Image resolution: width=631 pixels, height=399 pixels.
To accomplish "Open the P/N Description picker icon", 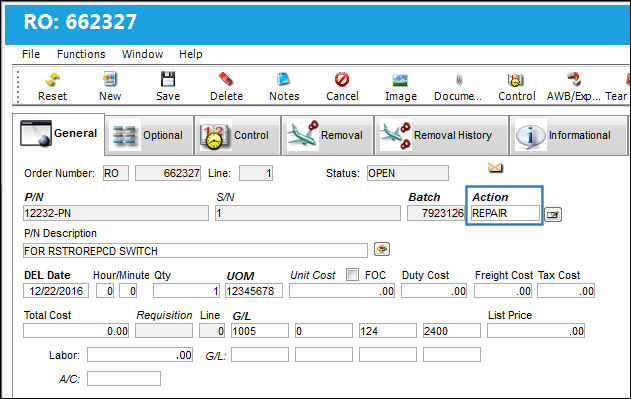I will tap(381, 249).
